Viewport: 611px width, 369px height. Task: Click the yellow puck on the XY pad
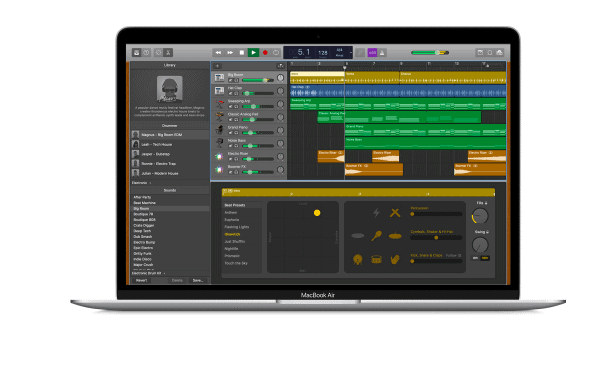point(317,213)
